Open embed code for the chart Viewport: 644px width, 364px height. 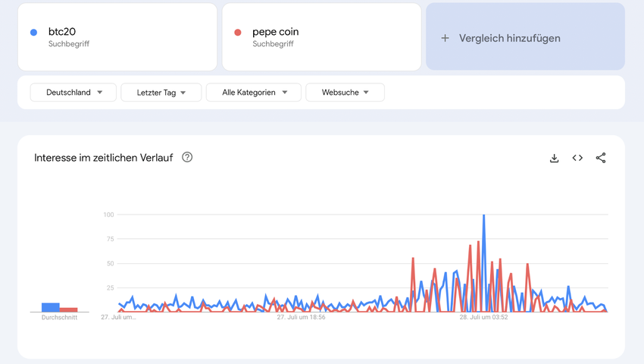577,158
